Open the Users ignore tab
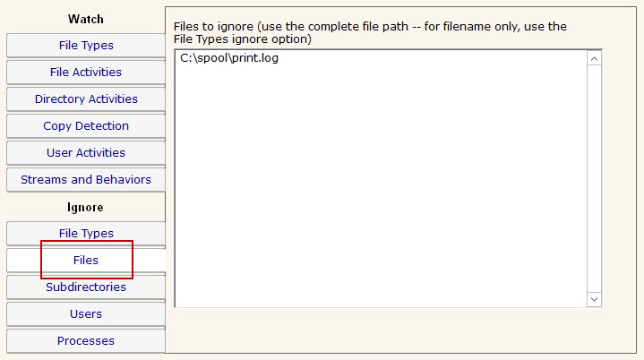 tap(86, 314)
